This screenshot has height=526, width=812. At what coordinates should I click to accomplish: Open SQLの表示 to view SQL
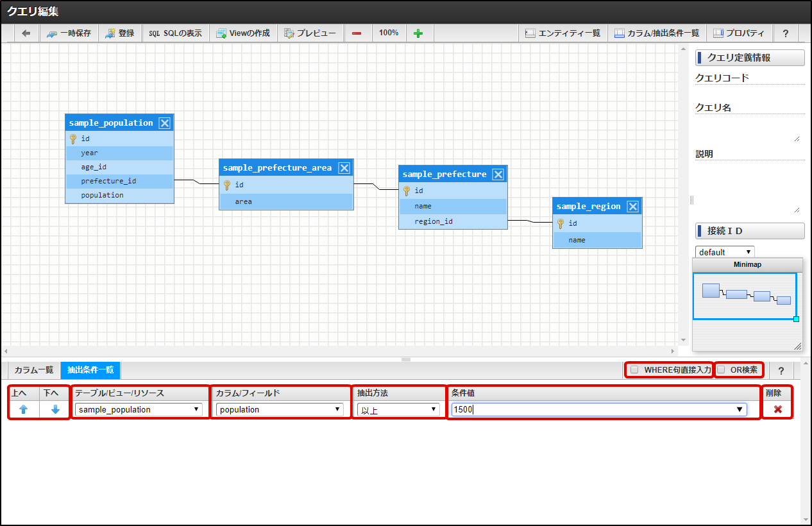point(175,33)
